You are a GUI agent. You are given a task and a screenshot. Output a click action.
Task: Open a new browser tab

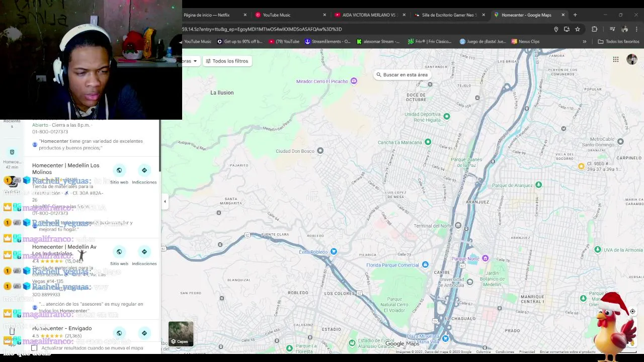click(x=575, y=15)
